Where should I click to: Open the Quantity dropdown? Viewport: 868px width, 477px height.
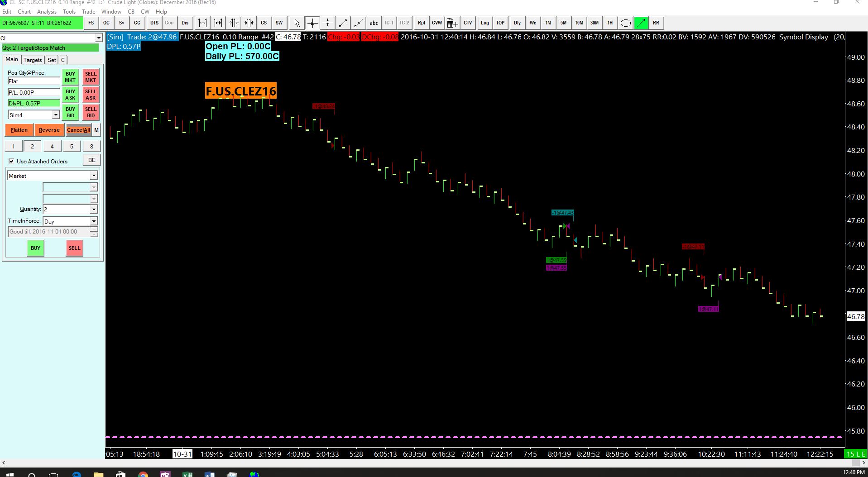[x=94, y=209]
